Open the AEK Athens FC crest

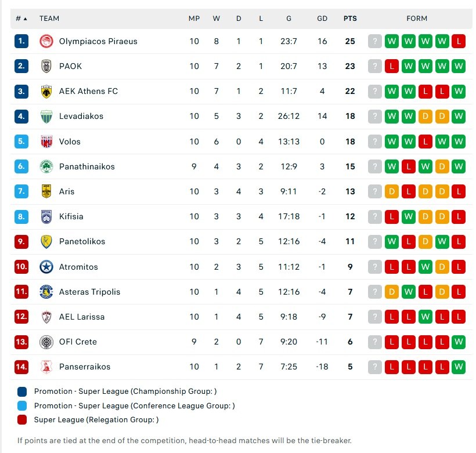click(x=46, y=91)
